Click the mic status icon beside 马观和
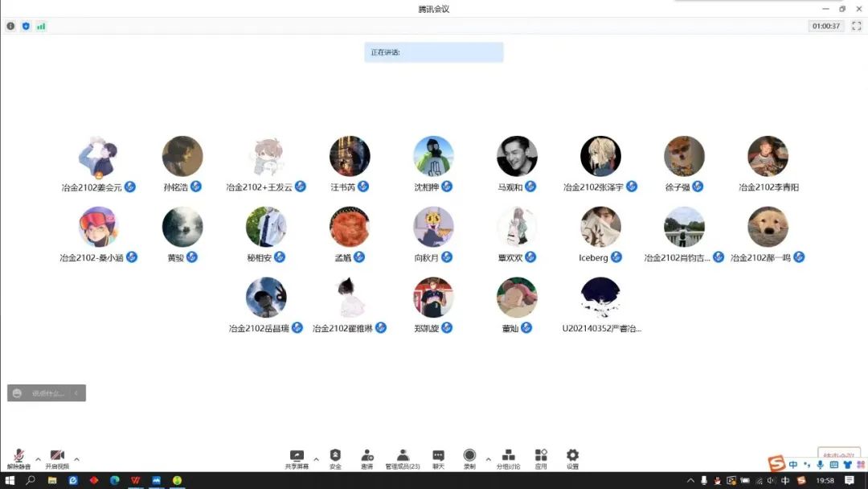 (x=530, y=187)
